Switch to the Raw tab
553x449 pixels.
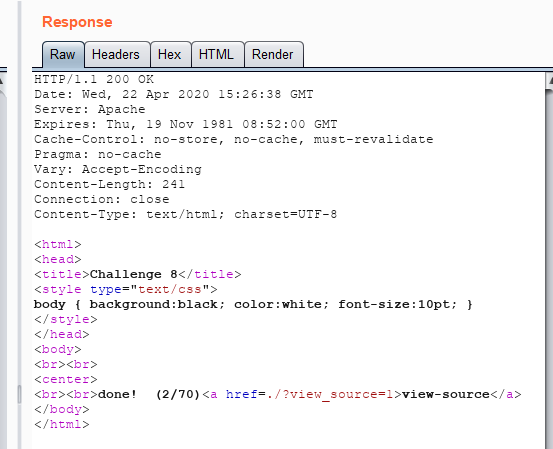point(63,55)
